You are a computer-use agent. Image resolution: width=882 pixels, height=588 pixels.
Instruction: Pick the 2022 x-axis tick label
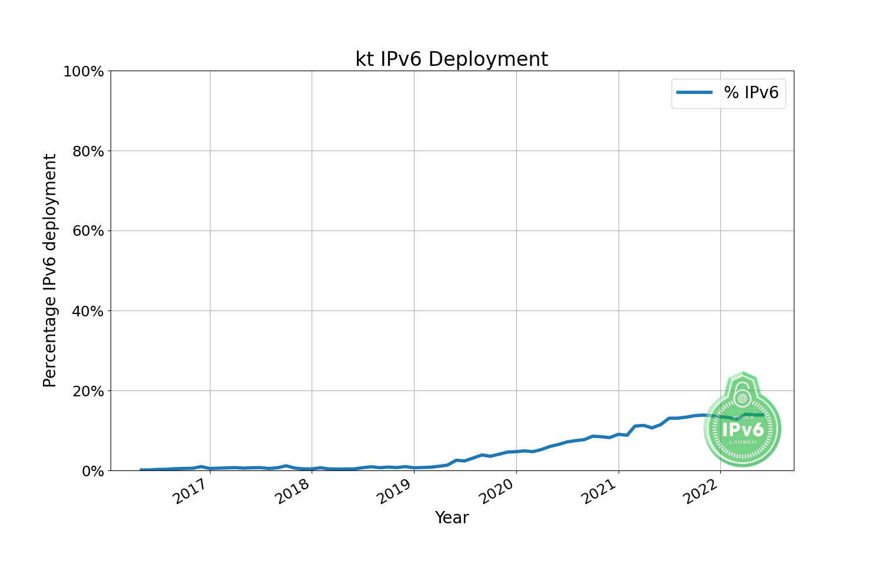(x=701, y=491)
